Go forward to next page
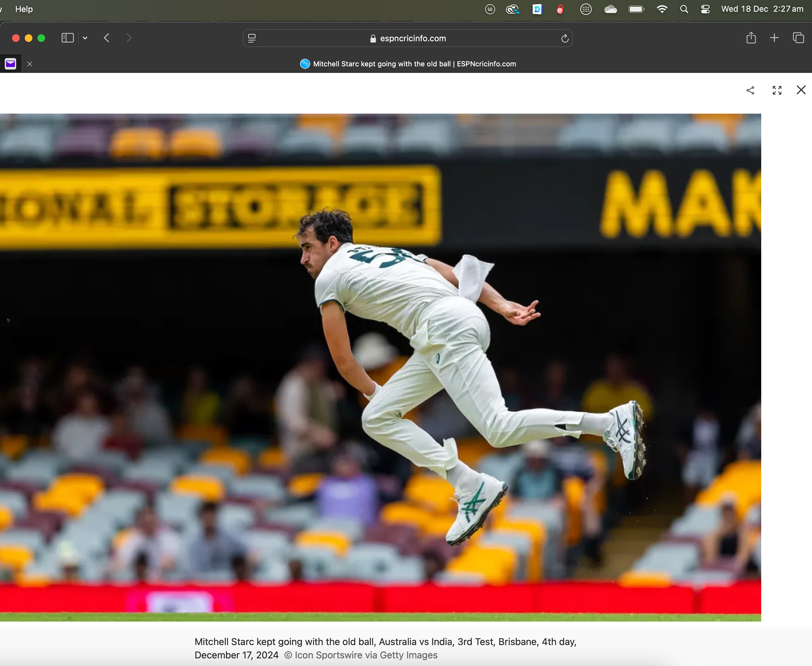This screenshot has width=812, height=666. pyautogui.click(x=129, y=38)
